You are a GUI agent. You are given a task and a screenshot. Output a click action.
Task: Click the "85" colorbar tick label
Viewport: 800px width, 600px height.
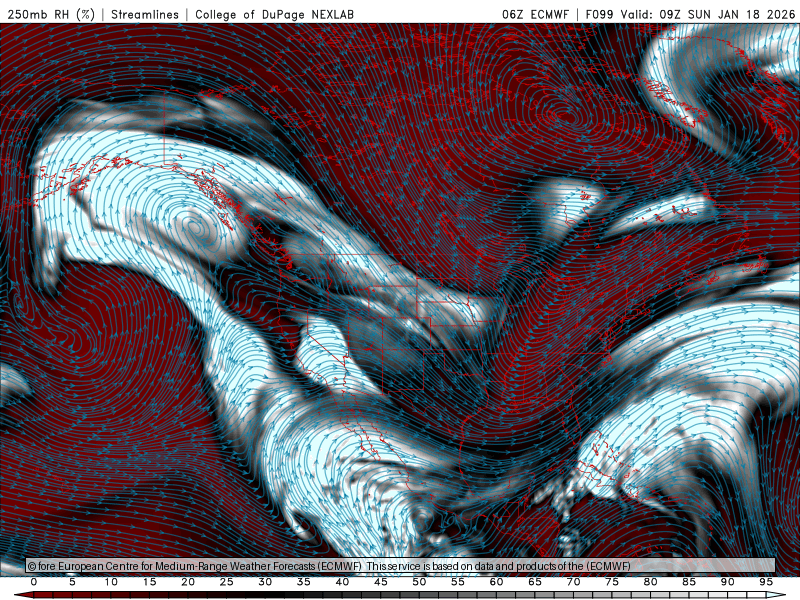click(x=689, y=582)
